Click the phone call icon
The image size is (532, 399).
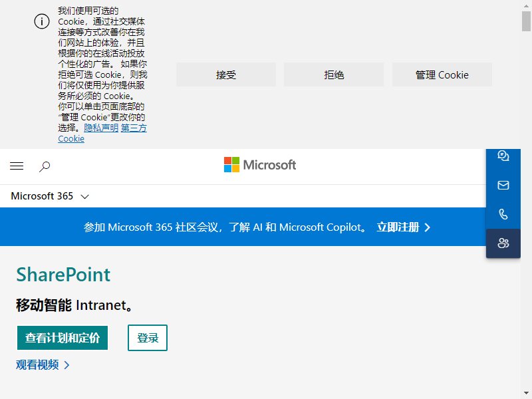503,214
